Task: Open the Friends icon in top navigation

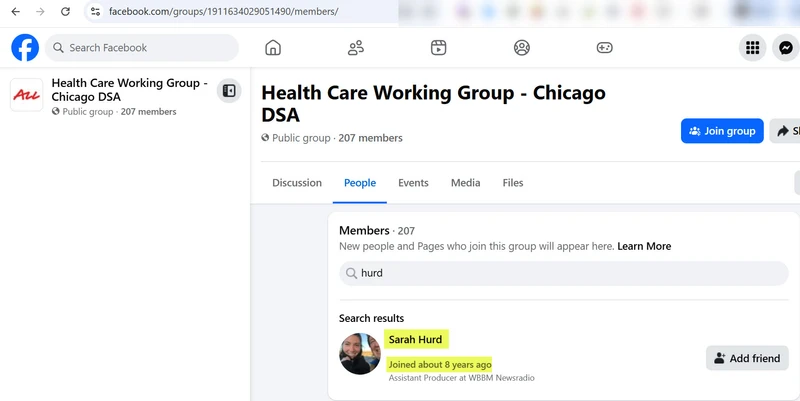Action: tap(356, 48)
